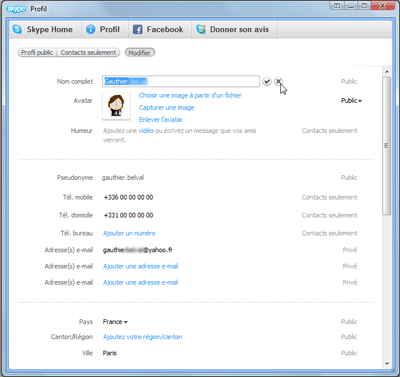Click Ajouter un numéro for Tél. bureau
This screenshot has height=377, width=400.
[129, 233]
